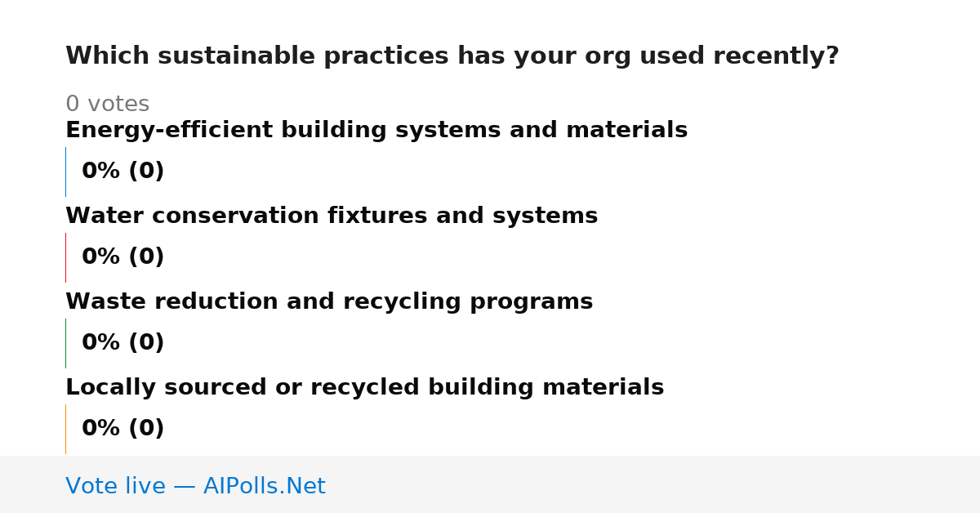
Task: Click the red result bar for water conservation
Action: click(x=65, y=257)
